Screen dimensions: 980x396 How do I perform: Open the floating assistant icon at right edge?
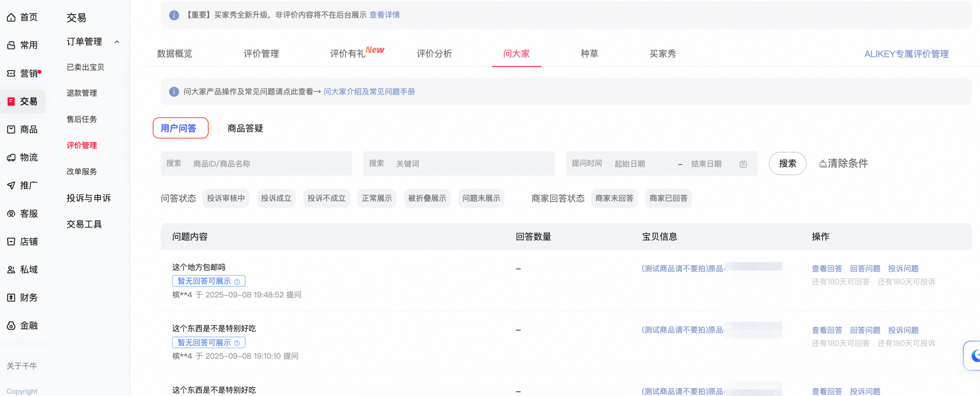(x=973, y=355)
